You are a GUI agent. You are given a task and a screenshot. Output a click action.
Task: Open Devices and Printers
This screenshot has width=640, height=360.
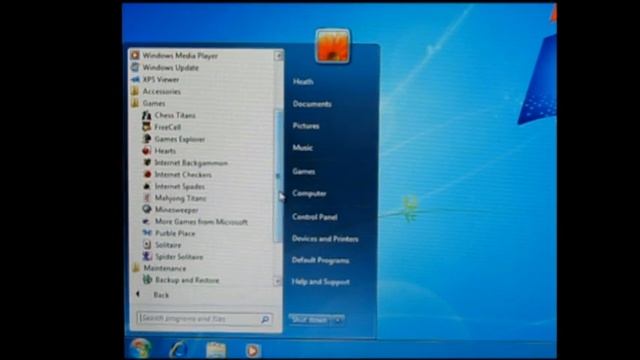click(x=325, y=239)
